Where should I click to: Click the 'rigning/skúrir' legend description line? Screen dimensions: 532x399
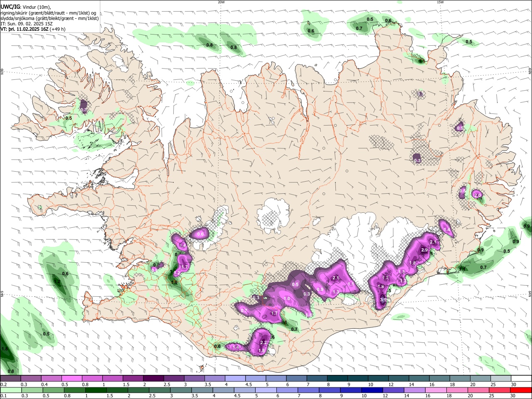[x=48, y=12]
